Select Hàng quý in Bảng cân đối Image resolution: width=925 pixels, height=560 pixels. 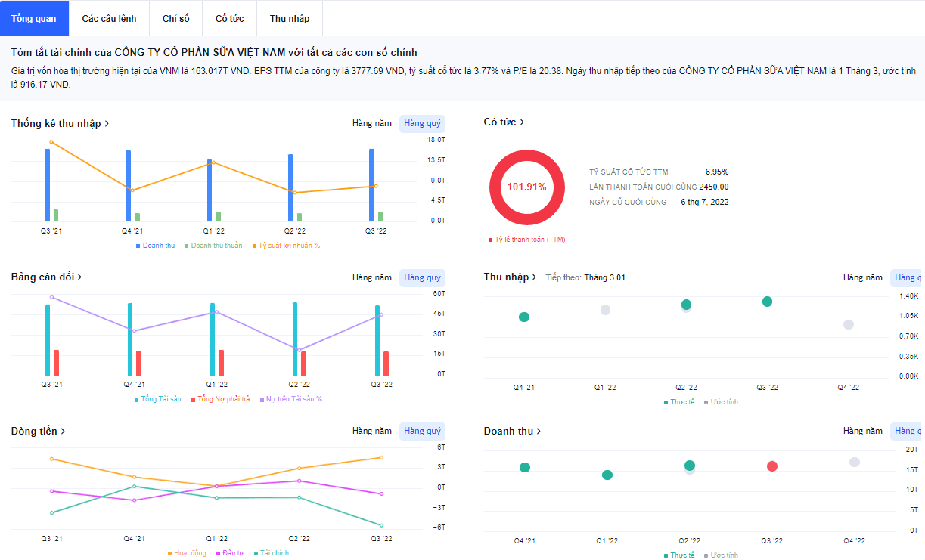[422, 277]
